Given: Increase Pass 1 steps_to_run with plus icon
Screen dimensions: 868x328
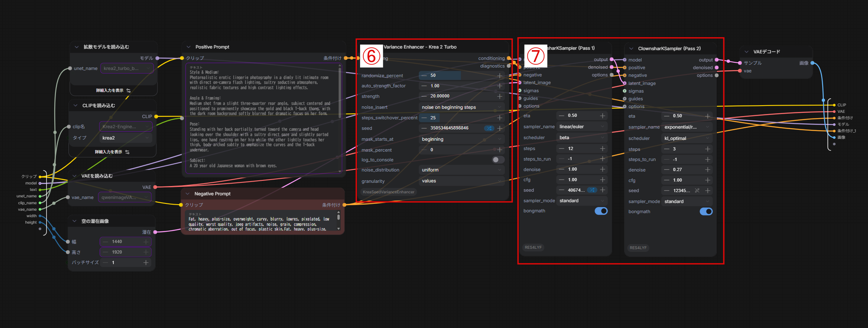Looking at the screenshot, I should (x=602, y=159).
